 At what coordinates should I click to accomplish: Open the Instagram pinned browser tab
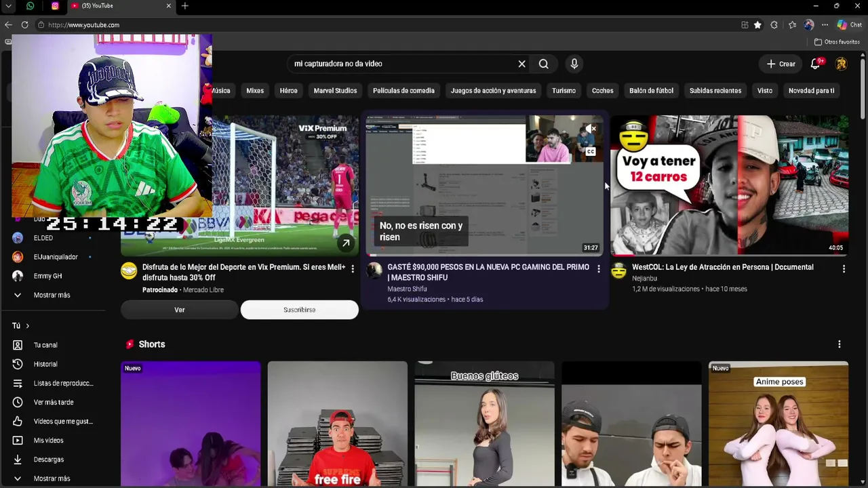55,6
